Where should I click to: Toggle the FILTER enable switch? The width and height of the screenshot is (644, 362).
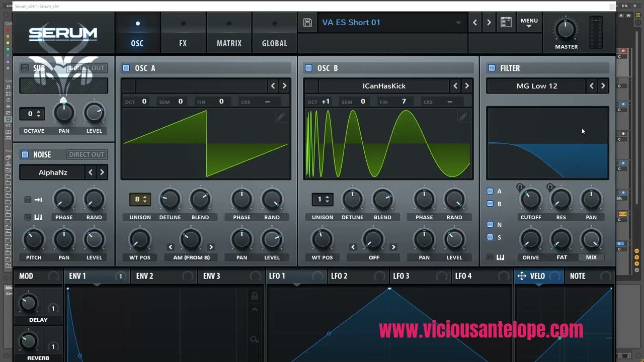pyautogui.click(x=492, y=68)
